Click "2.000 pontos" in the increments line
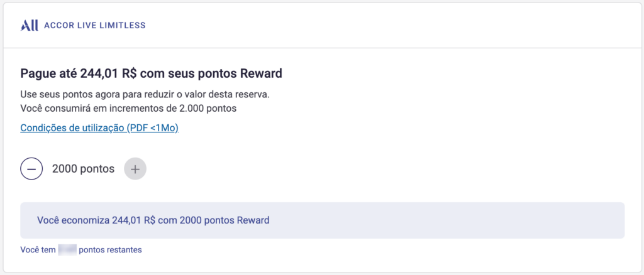 point(208,108)
